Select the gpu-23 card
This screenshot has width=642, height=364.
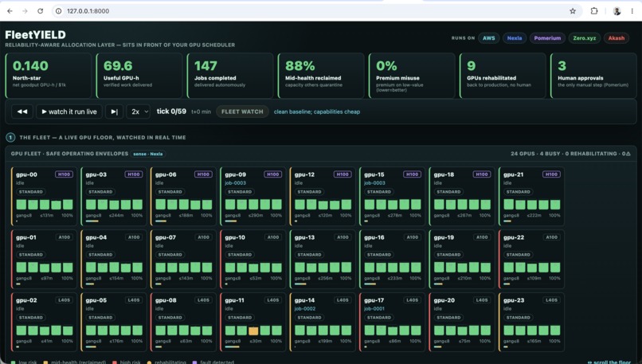pyautogui.click(x=531, y=323)
